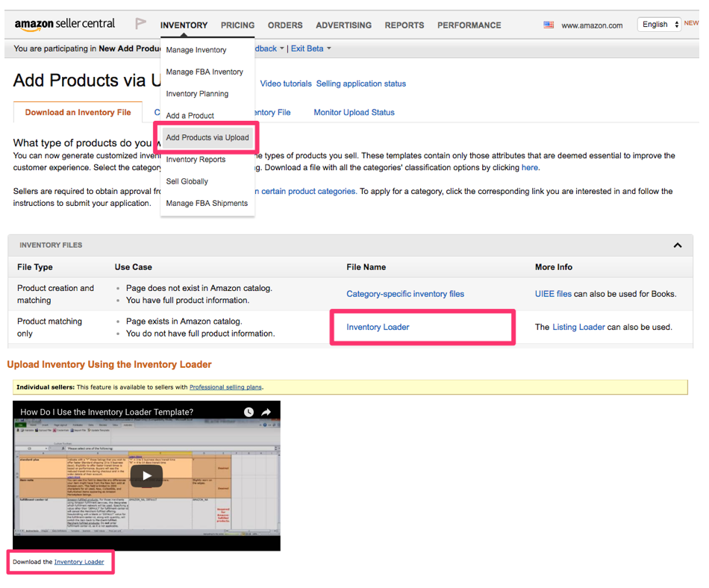Image resolution: width=709 pixels, height=588 pixels.
Task: Collapse the Inventory Files section chevron
Action: tap(677, 245)
